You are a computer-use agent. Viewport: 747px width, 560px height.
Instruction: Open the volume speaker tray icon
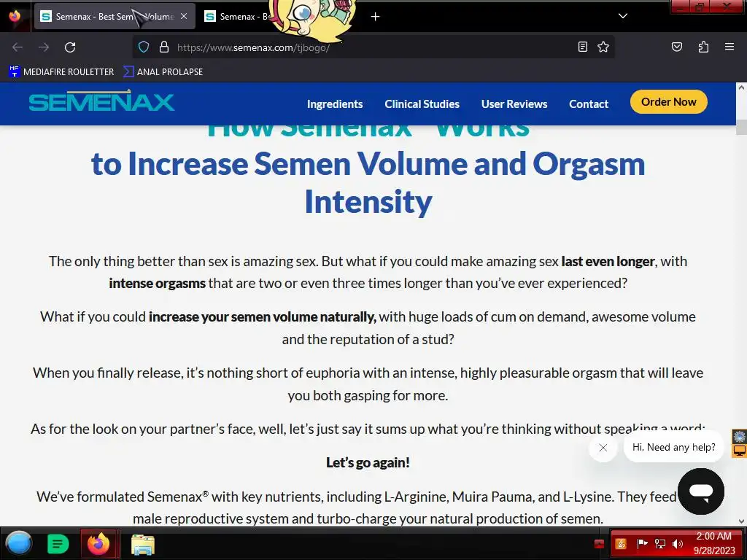(x=678, y=543)
